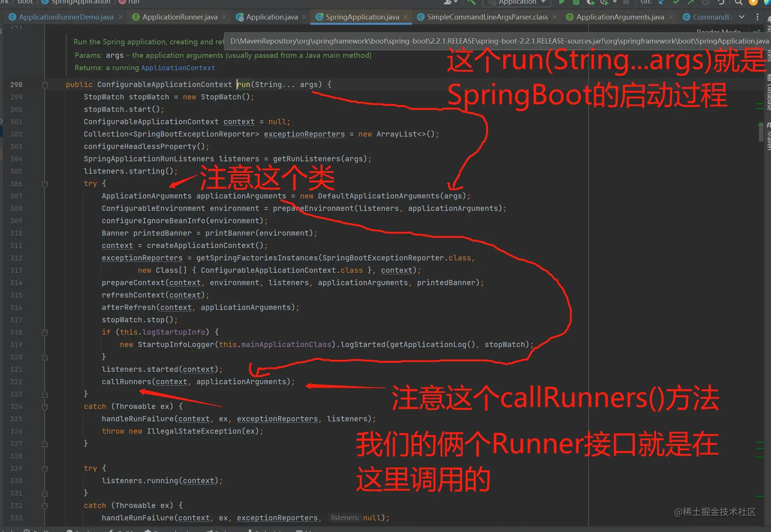This screenshot has height=532, width=771.
Task: Open the Application run configuration dropdown
Action: click(515, 3)
